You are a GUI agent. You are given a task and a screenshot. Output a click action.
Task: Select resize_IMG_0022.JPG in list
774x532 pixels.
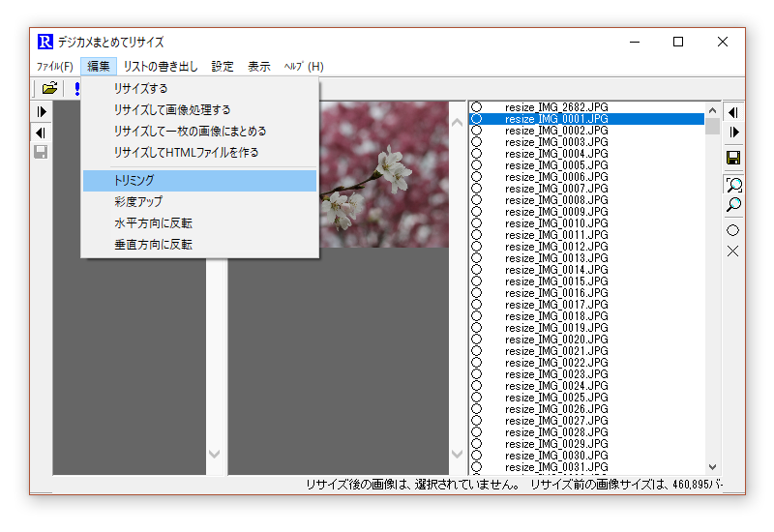[556, 362]
